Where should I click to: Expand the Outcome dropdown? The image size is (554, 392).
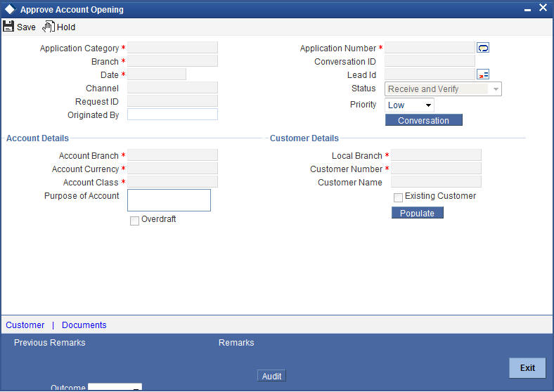[x=115, y=387]
